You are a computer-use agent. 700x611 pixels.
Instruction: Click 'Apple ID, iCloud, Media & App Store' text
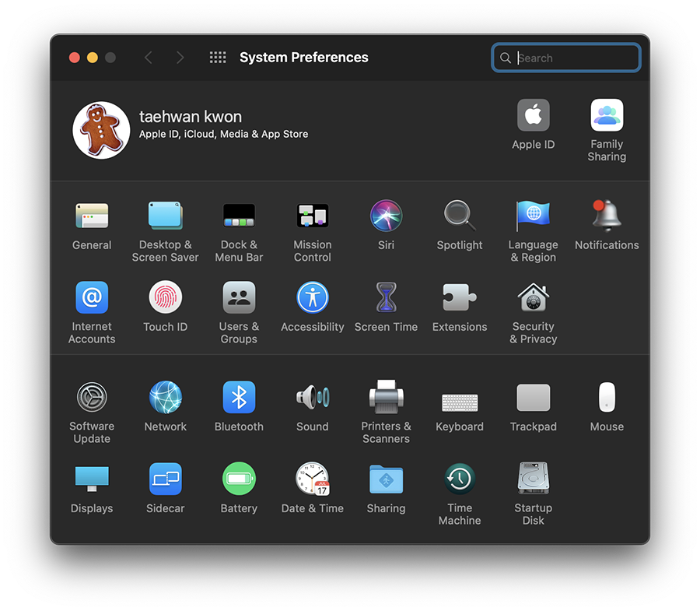(224, 134)
